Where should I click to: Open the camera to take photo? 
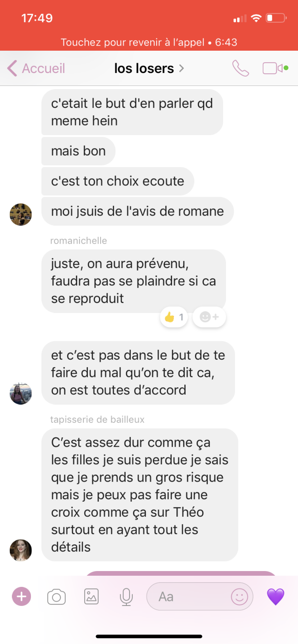(x=57, y=597)
